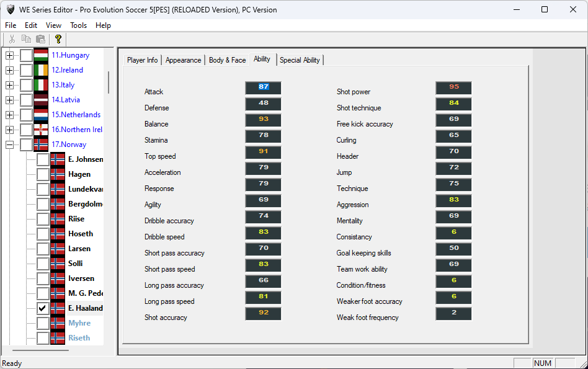Click the Paste clipboard toolbar icon
The height and width of the screenshot is (369, 588).
point(40,39)
